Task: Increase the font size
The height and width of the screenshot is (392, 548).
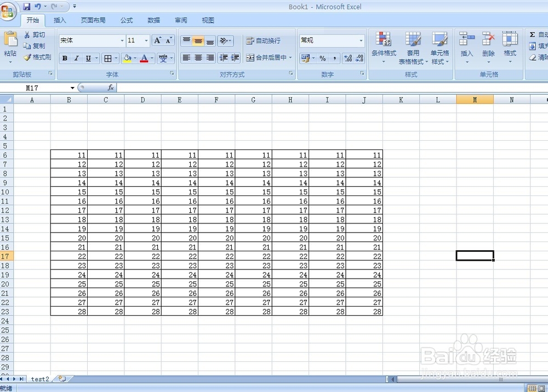Action: click(x=158, y=41)
